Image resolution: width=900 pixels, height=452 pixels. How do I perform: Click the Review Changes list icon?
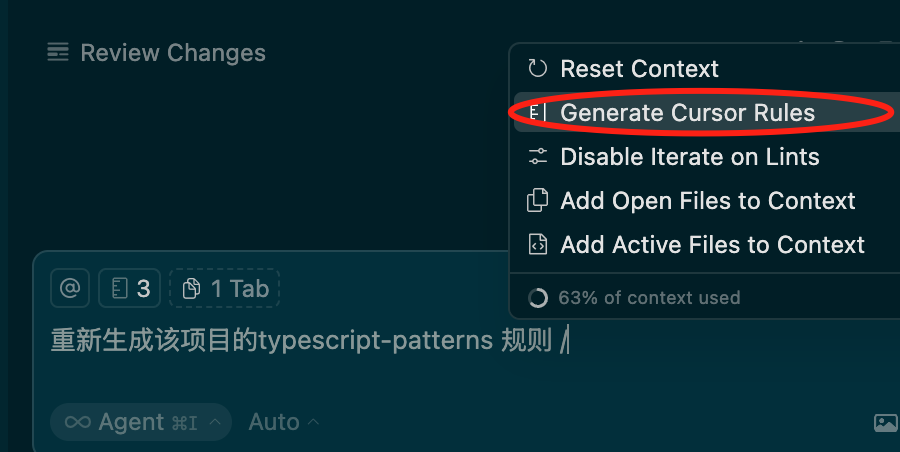pyautogui.click(x=58, y=53)
